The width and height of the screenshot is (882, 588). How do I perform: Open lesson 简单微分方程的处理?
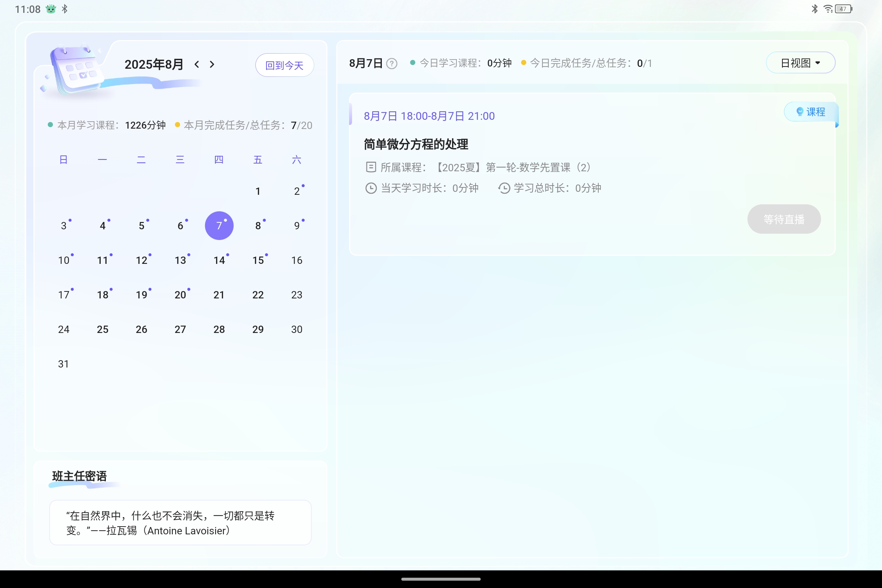click(416, 144)
